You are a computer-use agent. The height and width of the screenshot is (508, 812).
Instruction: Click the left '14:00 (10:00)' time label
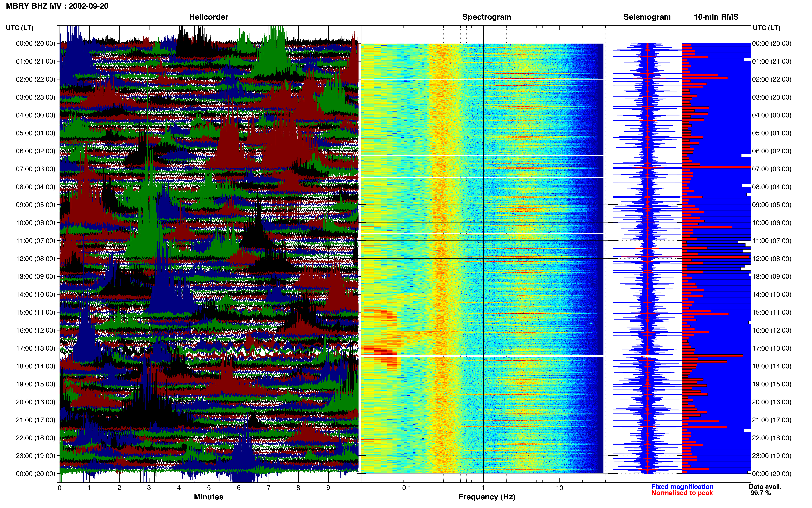[x=36, y=294]
